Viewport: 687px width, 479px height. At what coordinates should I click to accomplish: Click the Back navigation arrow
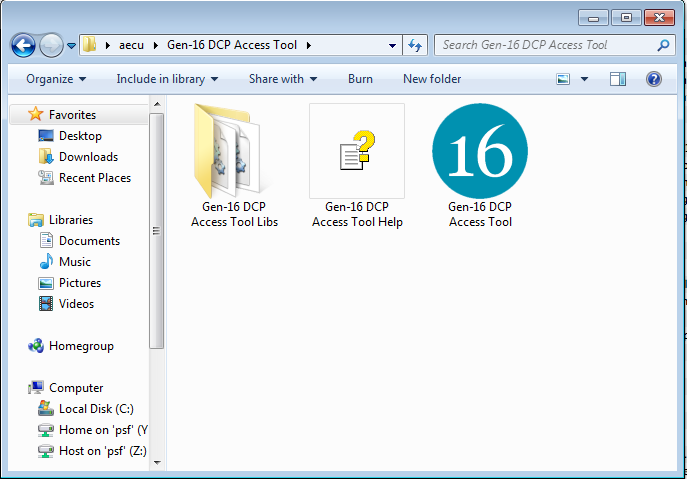[x=24, y=45]
